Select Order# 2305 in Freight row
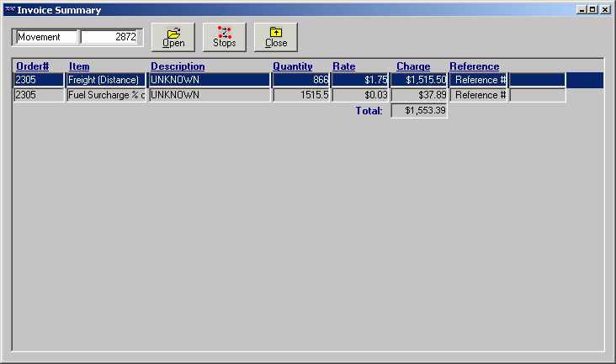Screen dimensions: 616x364 click(x=39, y=80)
